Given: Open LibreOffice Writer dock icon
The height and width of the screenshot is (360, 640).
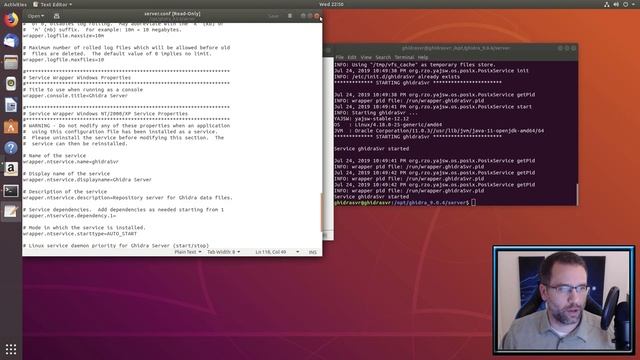Looking at the screenshot, I should [x=11, y=105].
